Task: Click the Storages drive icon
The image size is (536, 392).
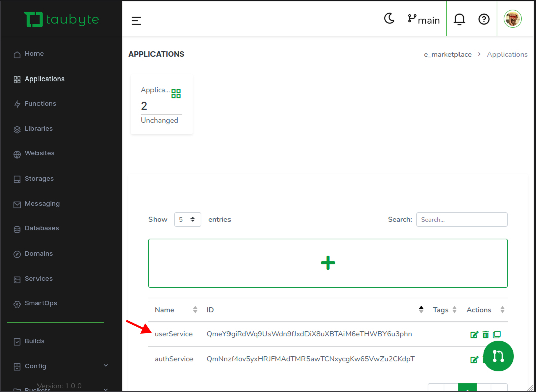Action: click(17, 179)
